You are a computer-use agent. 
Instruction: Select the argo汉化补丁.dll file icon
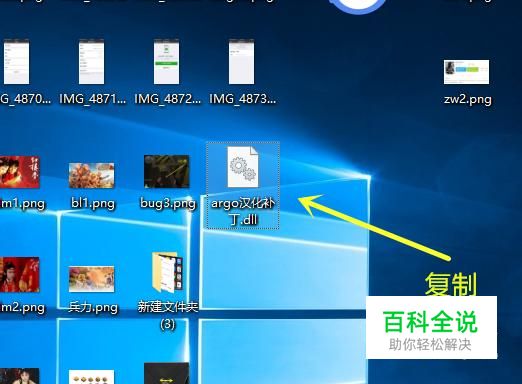pos(243,167)
